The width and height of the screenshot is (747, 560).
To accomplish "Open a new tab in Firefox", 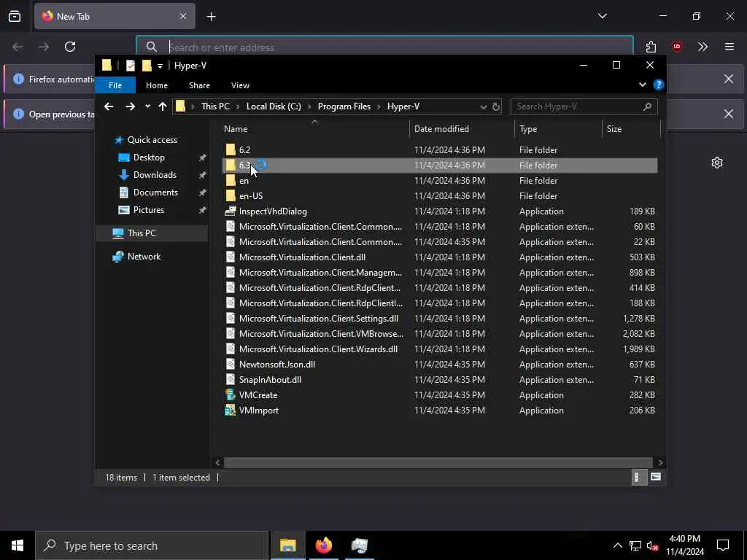I will pyautogui.click(x=211, y=17).
